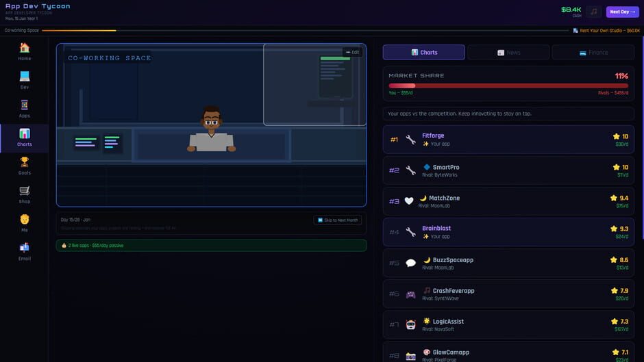Click the Next Day button

pyautogui.click(x=622, y=12)
